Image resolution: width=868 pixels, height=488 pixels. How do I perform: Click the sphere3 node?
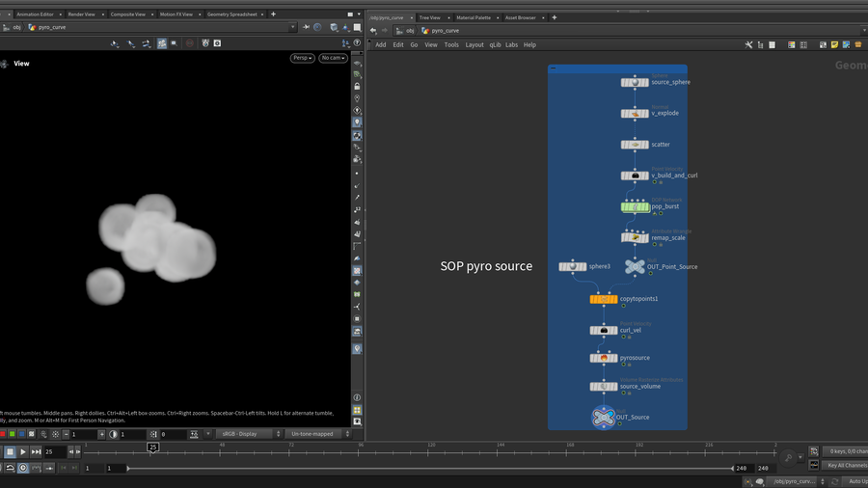(572, 266)
